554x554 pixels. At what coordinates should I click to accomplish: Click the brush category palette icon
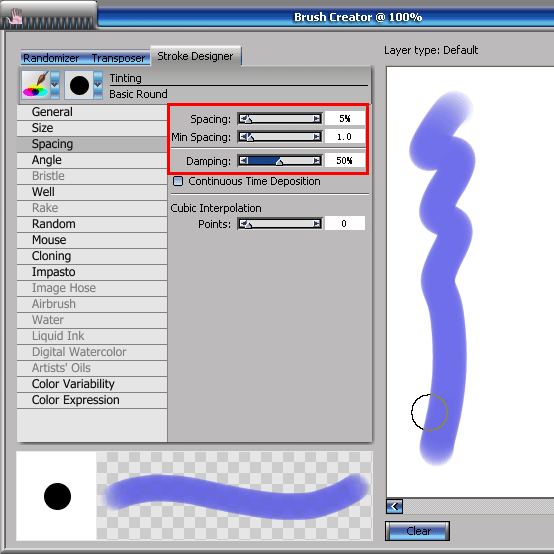[x=35, y=85]
